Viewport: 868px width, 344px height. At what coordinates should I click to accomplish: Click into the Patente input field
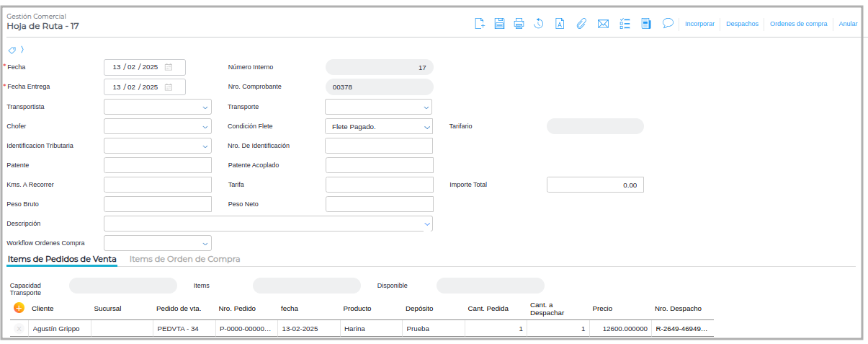(x=158, y=165)
